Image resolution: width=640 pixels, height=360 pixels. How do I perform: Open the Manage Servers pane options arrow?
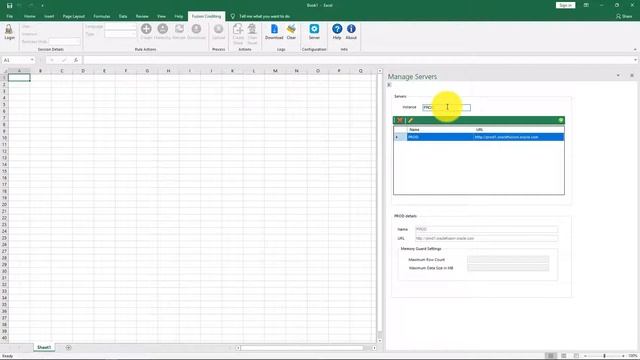click(x=618, y=76)
